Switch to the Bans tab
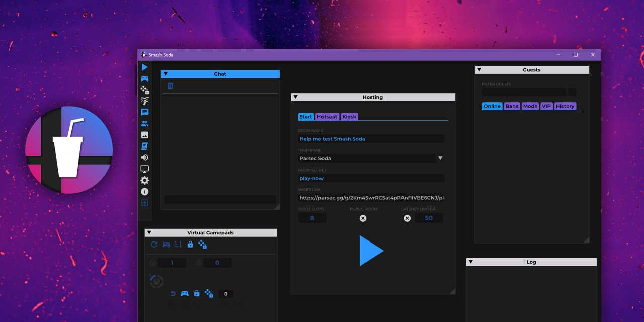 [x=512, y=106]
